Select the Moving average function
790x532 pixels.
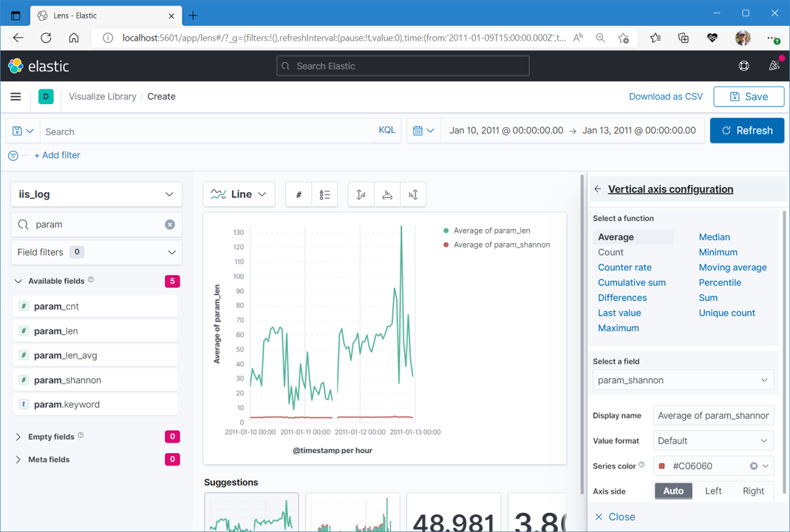coord(732,267)
